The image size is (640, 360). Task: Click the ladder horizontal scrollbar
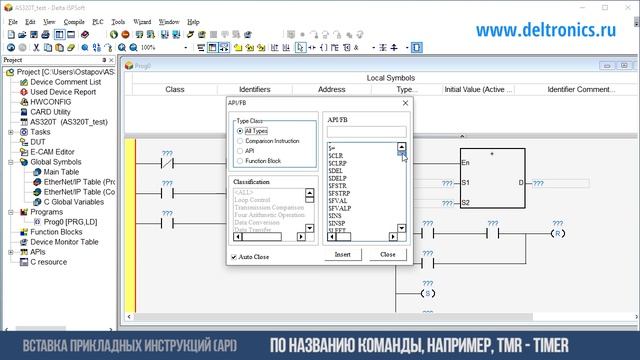coord(333,317)
